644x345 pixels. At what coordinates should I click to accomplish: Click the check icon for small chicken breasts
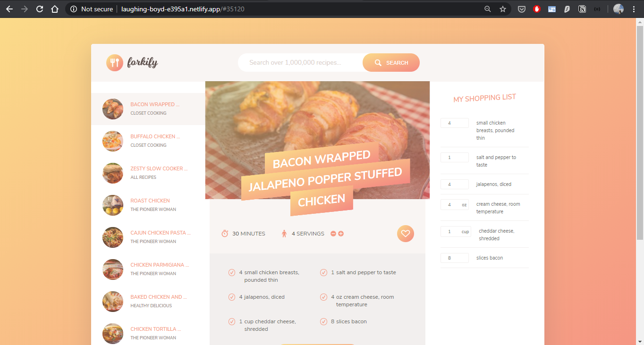tap(232, 272)
